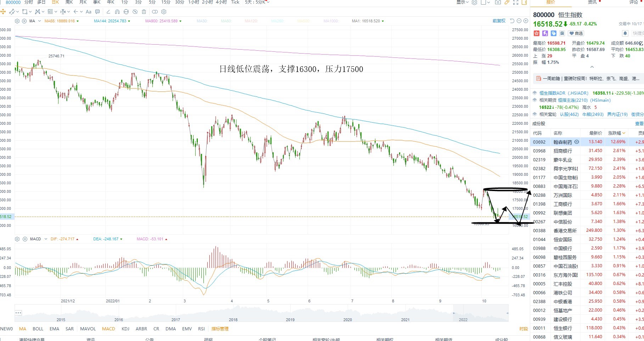The image size is (644, 341).
Task: Enter fullscreen chart mode
Action: (x=516, y=2)
